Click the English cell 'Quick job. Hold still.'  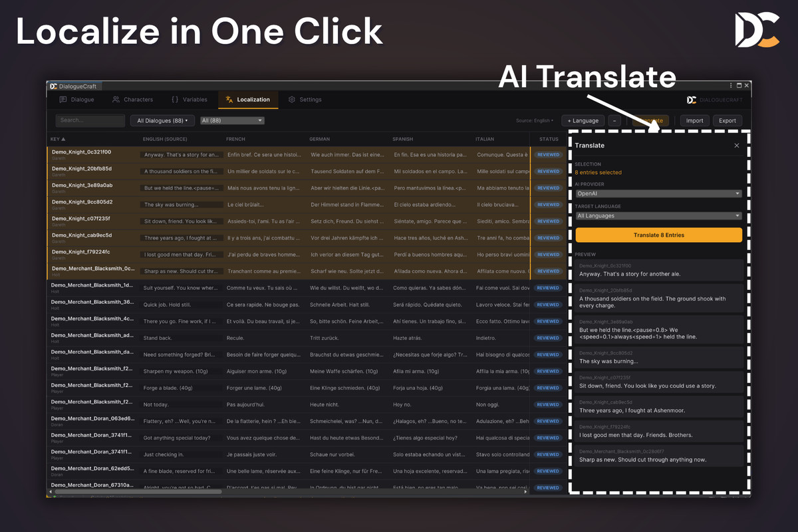click(181, 305)
